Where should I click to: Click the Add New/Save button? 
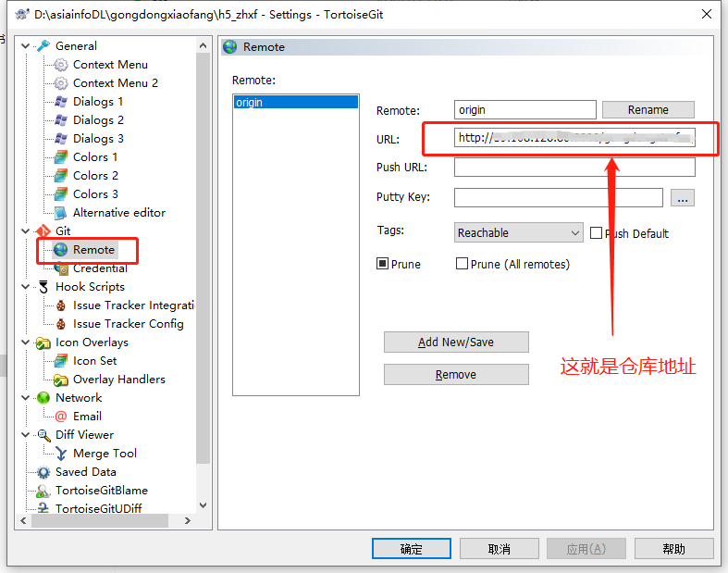tap(456, 342)
